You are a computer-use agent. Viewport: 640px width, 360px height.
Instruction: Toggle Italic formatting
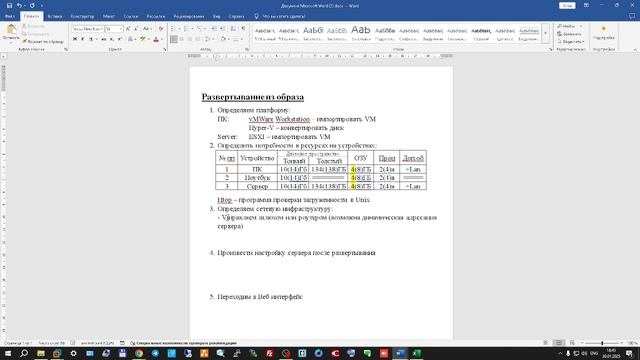click(x=82, y=39)
